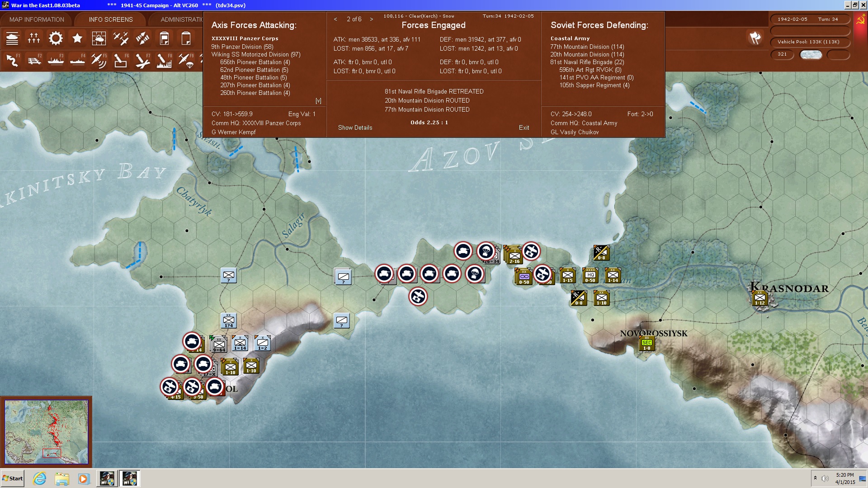Expand attacker list with [v] toggle
Image resolution: width=868 pixels, height=488 pixels.
pos(318,101)
